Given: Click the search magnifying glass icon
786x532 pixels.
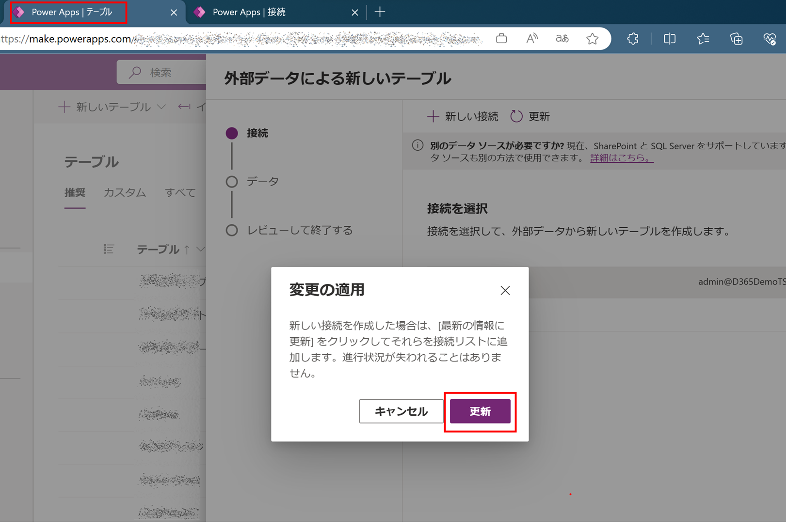Looking at the screenshot, I should [134, 72].
